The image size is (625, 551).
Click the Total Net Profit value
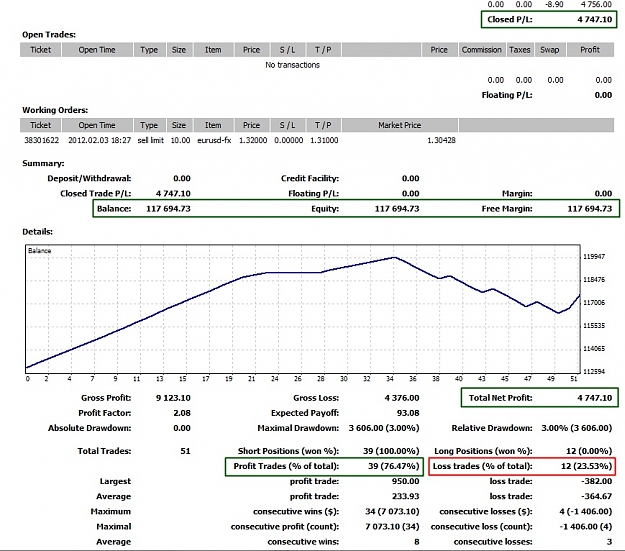594,398
